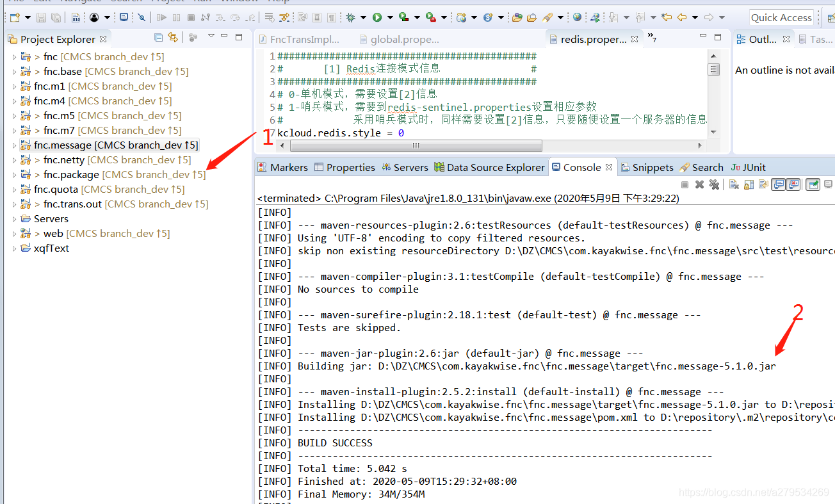Select the xqfText project
The height and width of the screenshot is (504, 835).
coord(44,248)
